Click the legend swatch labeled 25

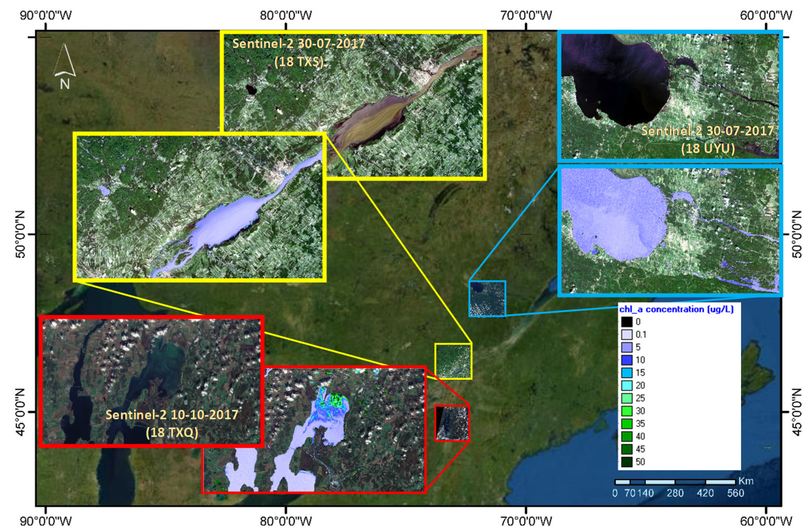pos(627,398)
